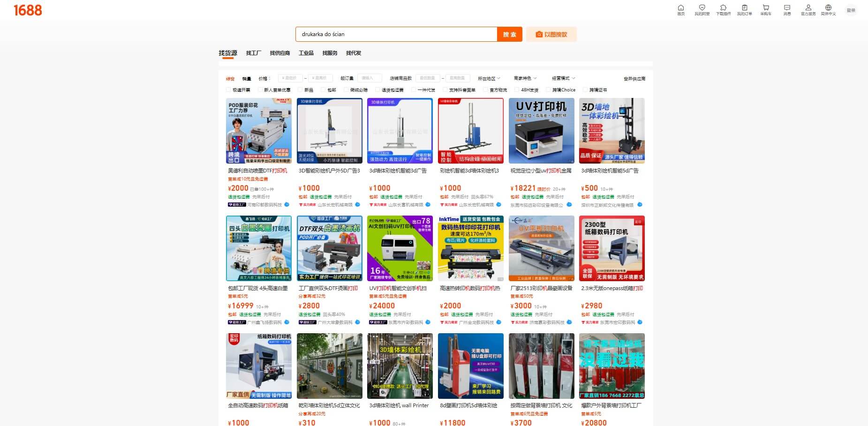Expand the 所在地区 region dropdown
This screenshot has width=868, height=426.
[489, 78]
